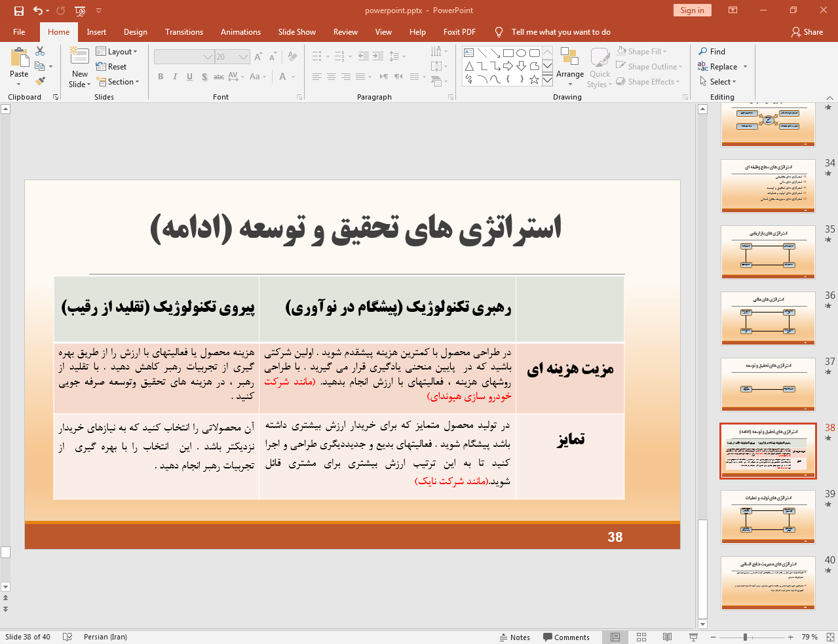
Task: Click Start From Beginning quick access icon
Action: pos(80,10)
